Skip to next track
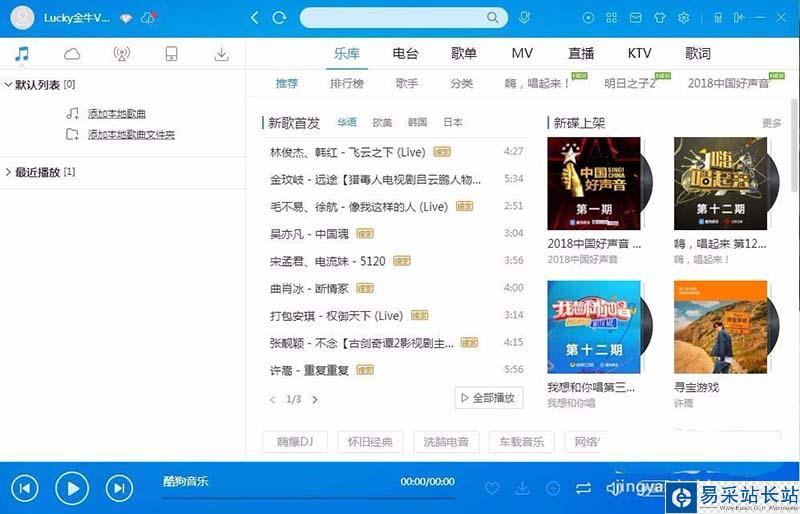 (119, 488)
